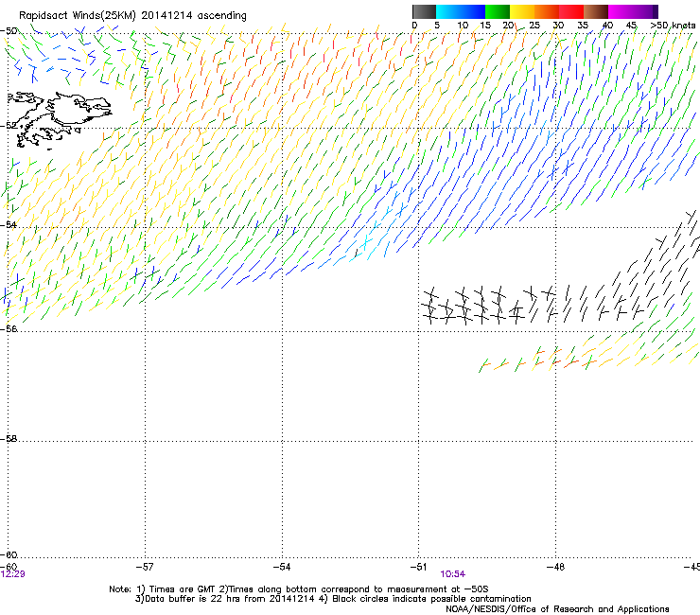Image resolution: width=700 pixels, height=615 pixels.
Task: Click the -51 longitude axis label
Action: [x=418, y=567]
